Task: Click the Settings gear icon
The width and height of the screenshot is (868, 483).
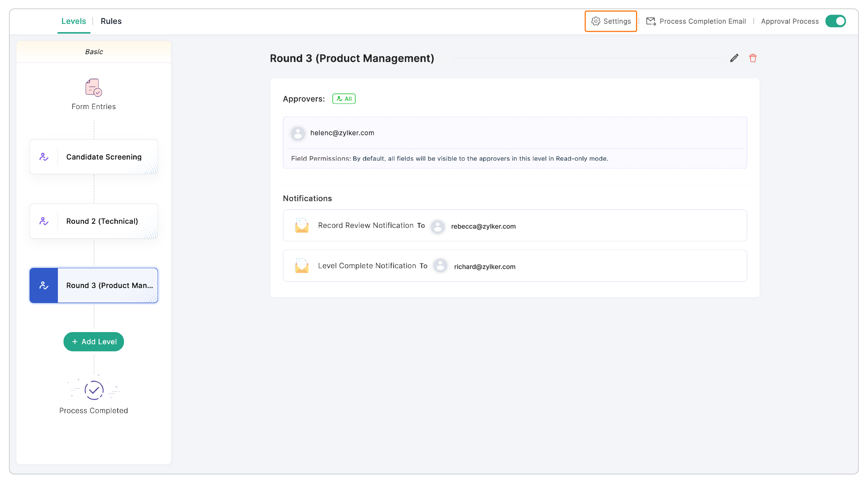Action: pyautogui.click(x=596, y=21)
